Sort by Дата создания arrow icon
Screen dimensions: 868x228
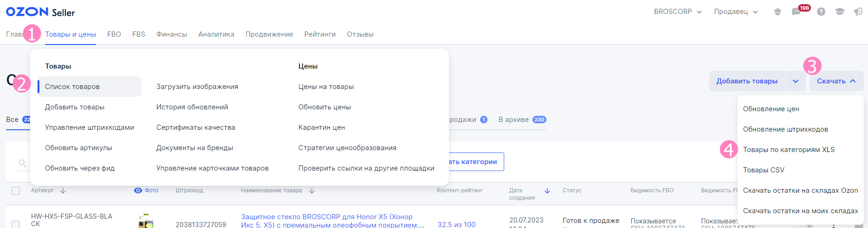(x=547, y=190)
